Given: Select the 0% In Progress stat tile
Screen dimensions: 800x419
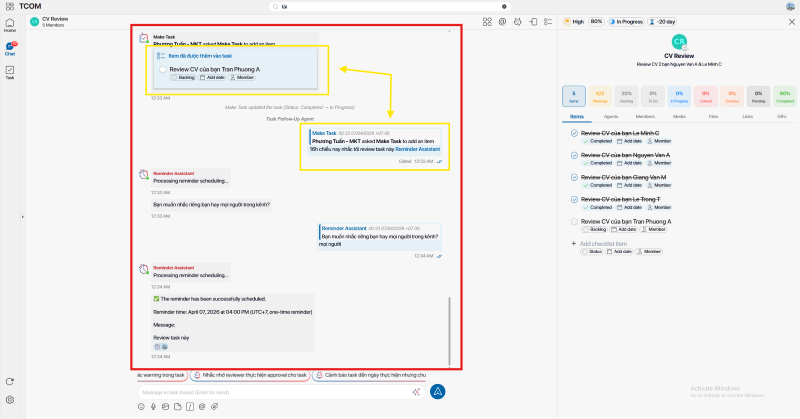Looking at the screenshot, I should (x=679, y=96).
